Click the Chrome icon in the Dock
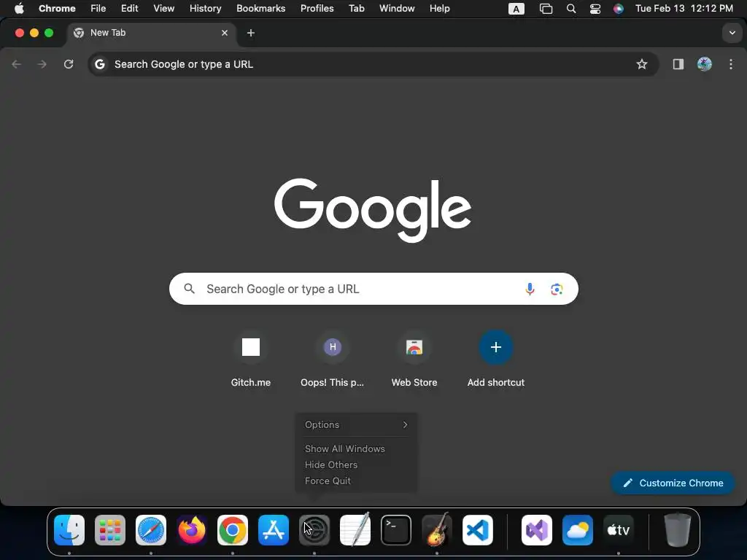This screenshot has height=560, width=747. [x=233, y=530]
